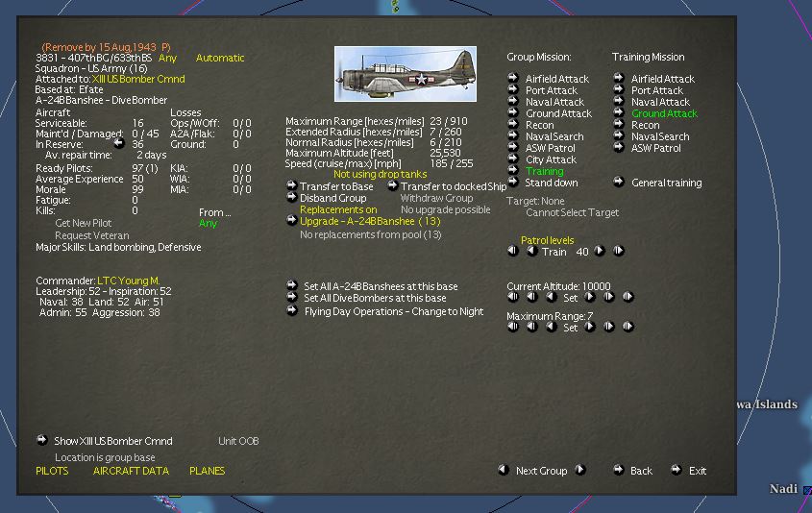Select Stand down group mission arrow

pyautogui.click(x=513, y=182)
